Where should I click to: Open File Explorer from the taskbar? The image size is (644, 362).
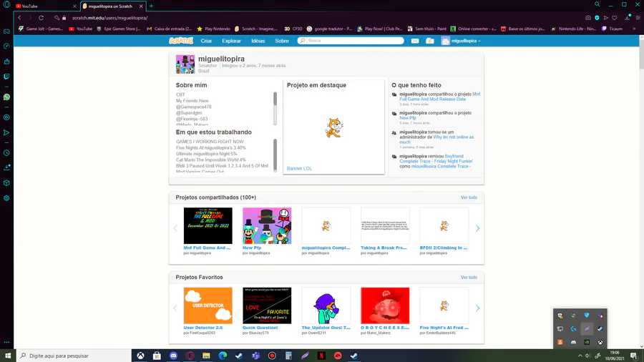click(206, 356)
